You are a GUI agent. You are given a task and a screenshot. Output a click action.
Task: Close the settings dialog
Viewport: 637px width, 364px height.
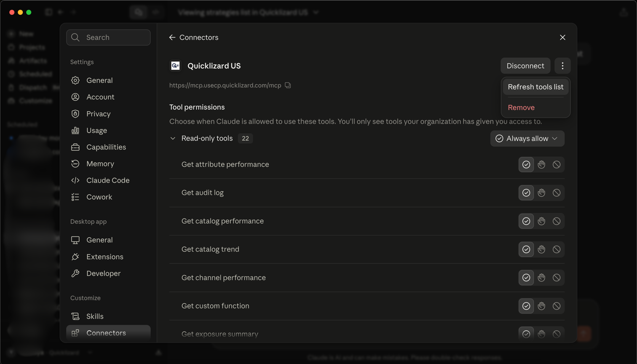pyautogui.click(x=562, y=37)
